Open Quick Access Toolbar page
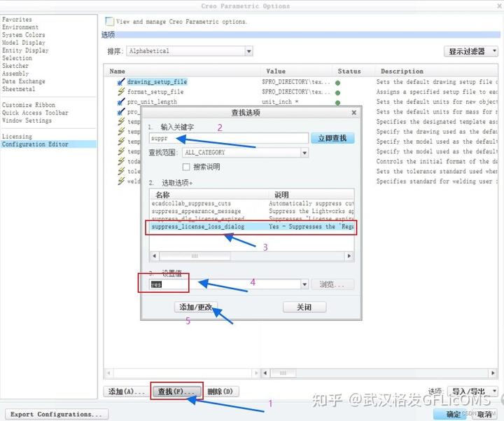The width and height of the screenshot is (504, 421). pos(35,113)
